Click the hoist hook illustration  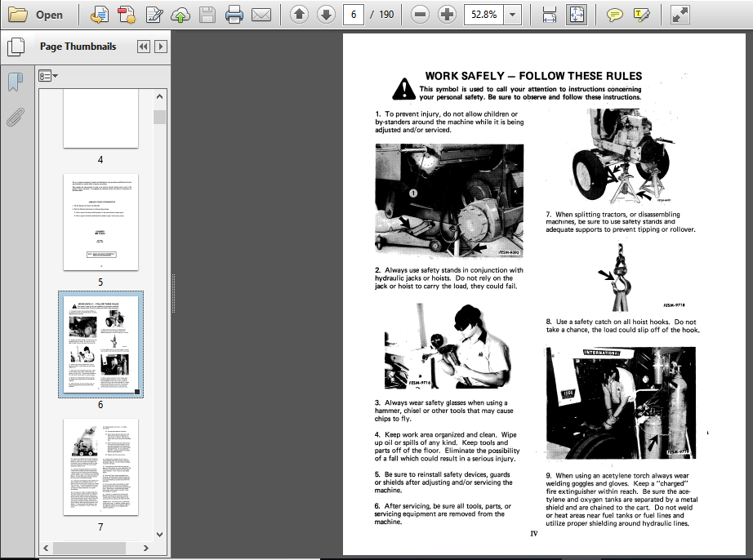[x=620, y=276]
